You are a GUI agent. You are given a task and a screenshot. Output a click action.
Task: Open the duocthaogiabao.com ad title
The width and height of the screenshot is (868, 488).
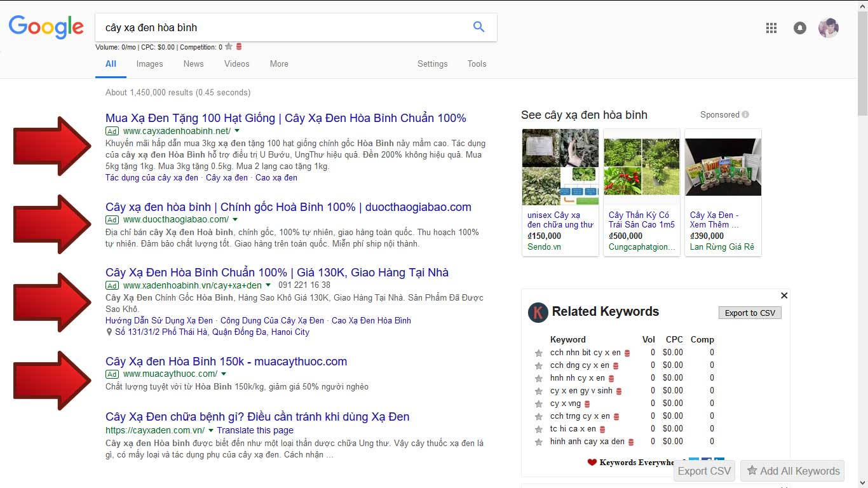click(x=288, y=207)
